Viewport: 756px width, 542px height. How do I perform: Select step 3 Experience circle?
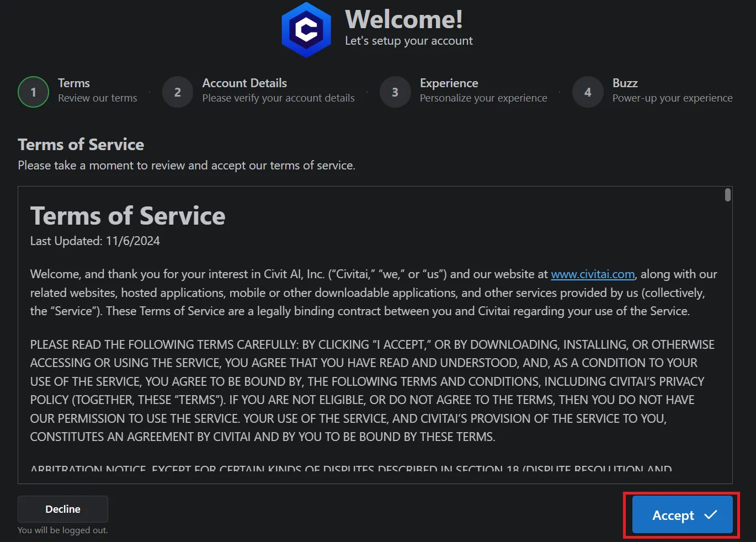pos(395,92)
